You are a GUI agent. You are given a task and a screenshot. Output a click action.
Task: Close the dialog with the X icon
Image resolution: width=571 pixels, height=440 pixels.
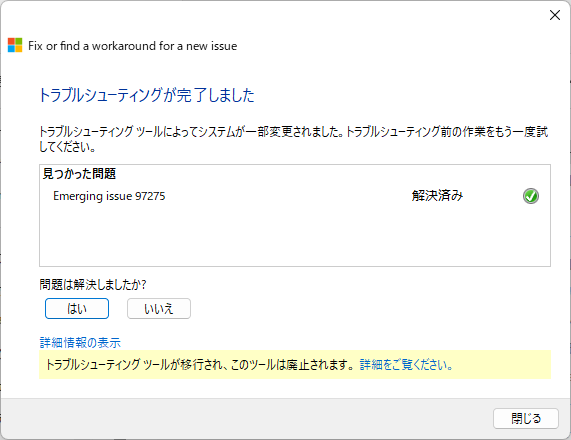pos(555,15)
